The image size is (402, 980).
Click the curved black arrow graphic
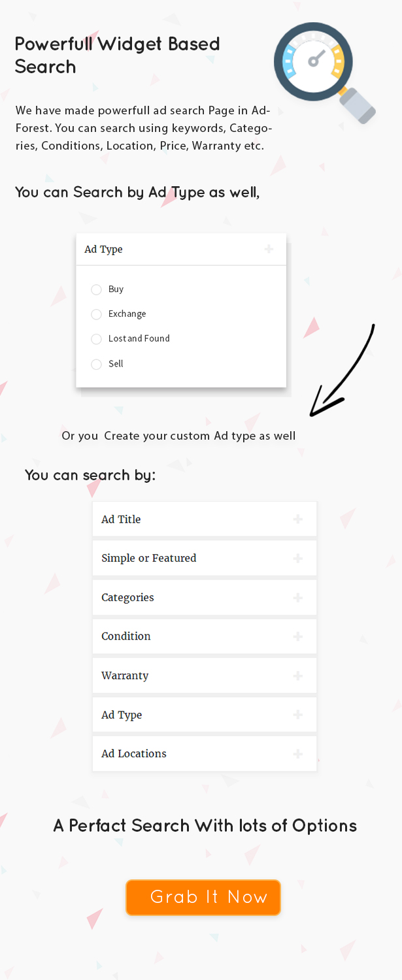341,370
